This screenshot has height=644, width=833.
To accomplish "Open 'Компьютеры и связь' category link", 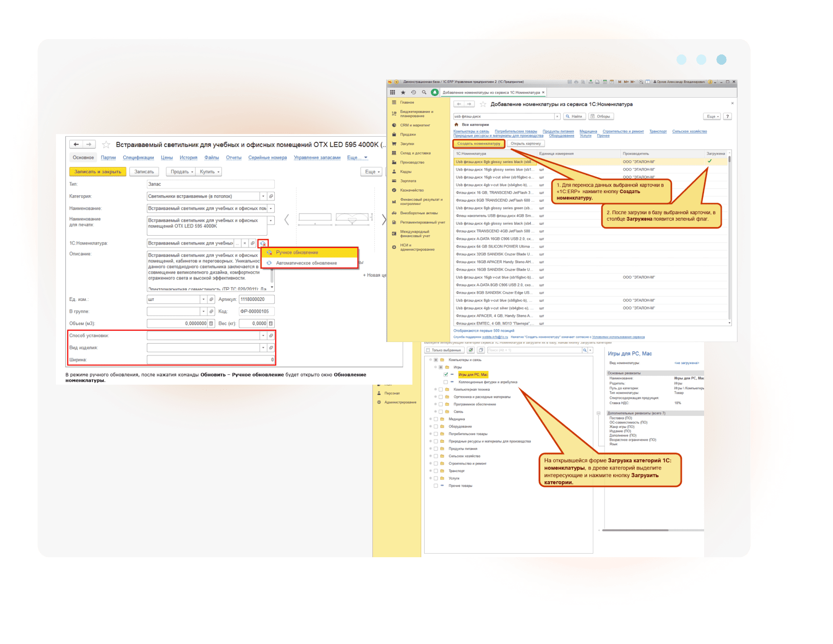I will coord(471,131).
